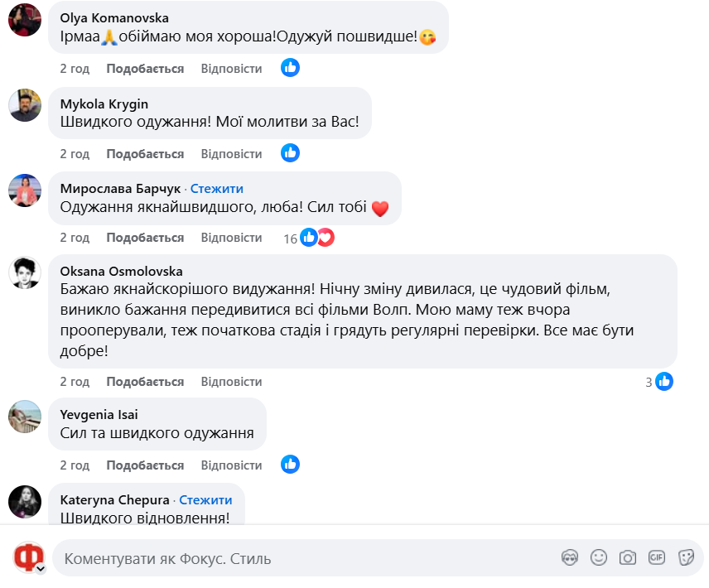Open sticker picker in comment box
The image size is (709, 588).
tap(686, 557)
